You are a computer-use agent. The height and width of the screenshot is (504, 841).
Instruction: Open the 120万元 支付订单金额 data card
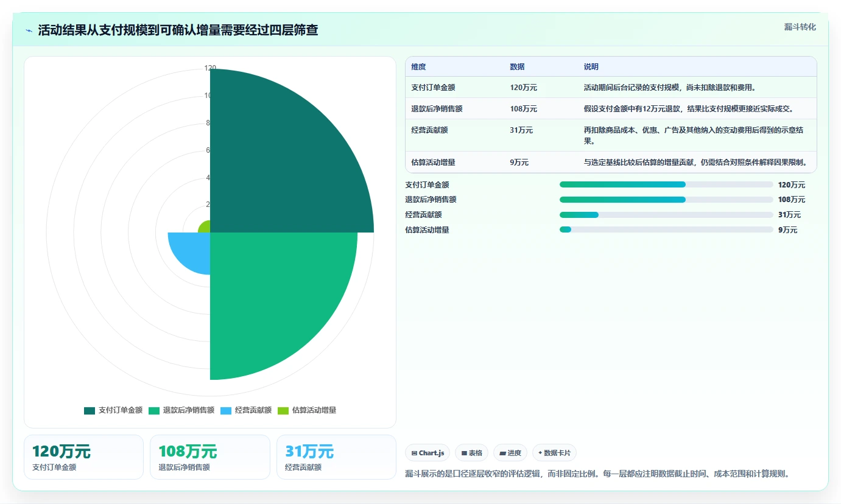(x=83, y=457)
